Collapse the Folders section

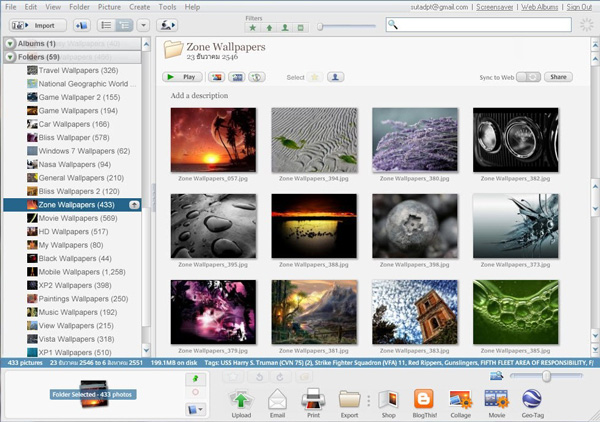pos(10,57)
